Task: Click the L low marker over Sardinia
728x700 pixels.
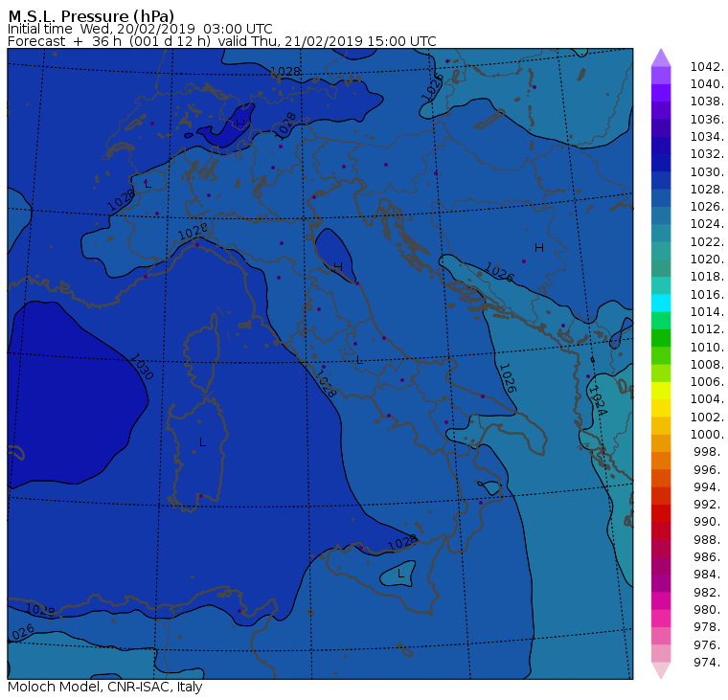Action: tap(202, 442)
